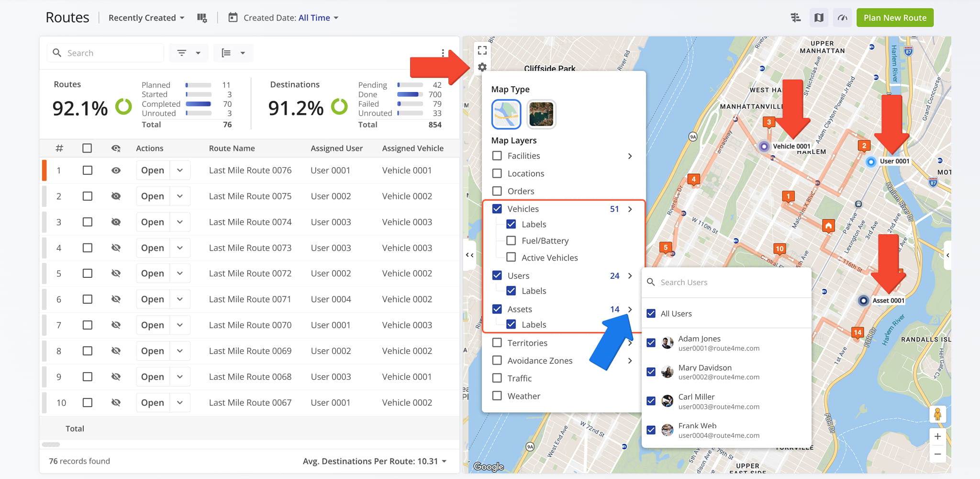
Task: Click the Asset 0001 map marker
Action: 863,301
